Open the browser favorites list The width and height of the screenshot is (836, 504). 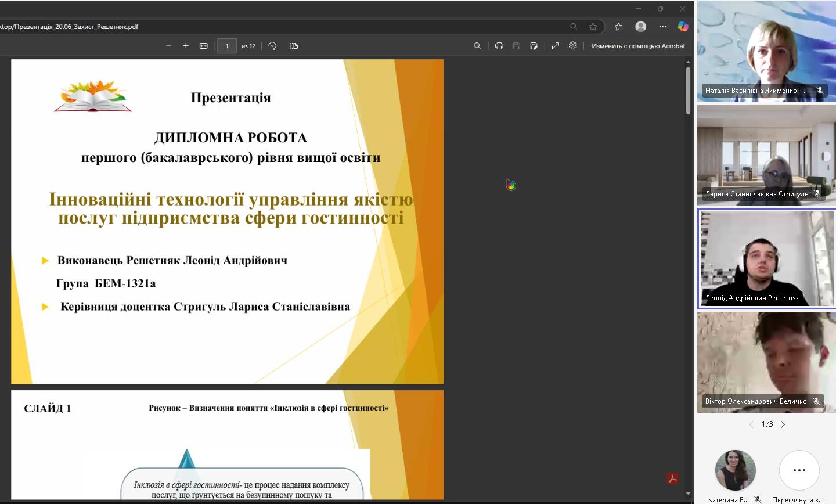point(618,27)
